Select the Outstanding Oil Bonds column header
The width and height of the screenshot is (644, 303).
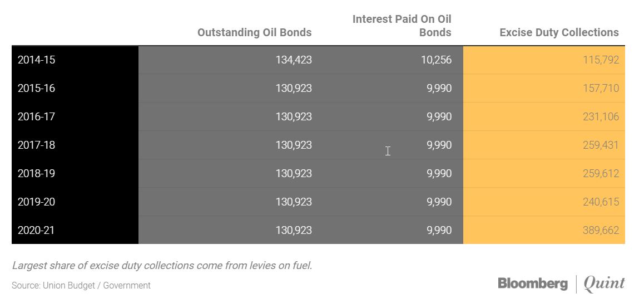click(254, 32)
